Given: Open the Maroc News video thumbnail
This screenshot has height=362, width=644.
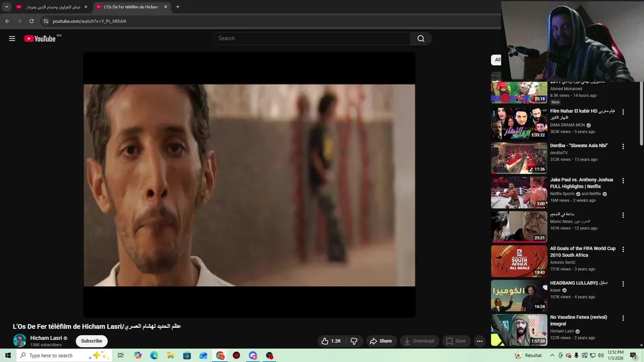Looking at the screenshot, I should pyautogui.click(x=519, y=227).
